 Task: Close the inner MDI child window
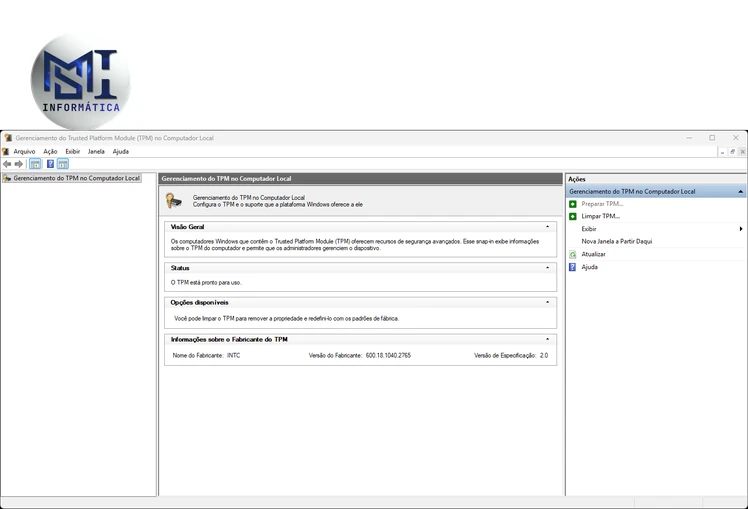tap(742, 152)
